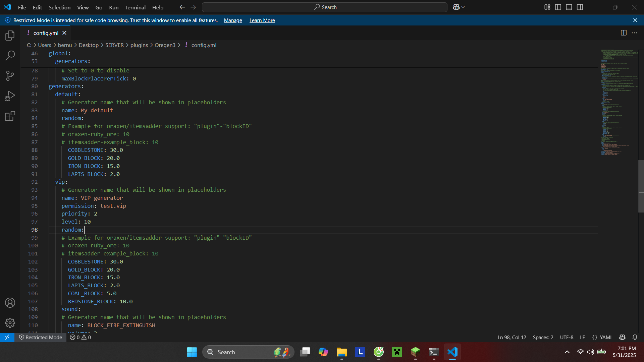This screenshot has width=644, height=362.
Task: Open the Extensions view
Action: [x=10, y=116]
